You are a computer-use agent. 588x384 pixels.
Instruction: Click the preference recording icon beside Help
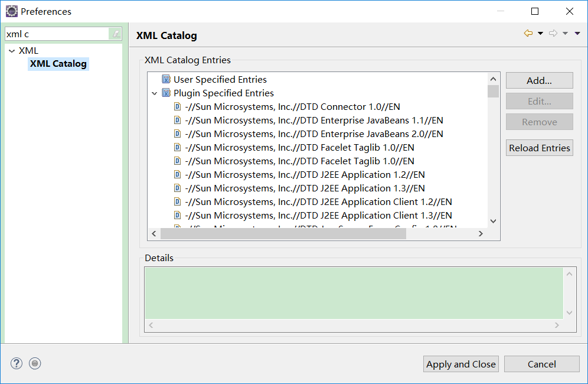35,363
